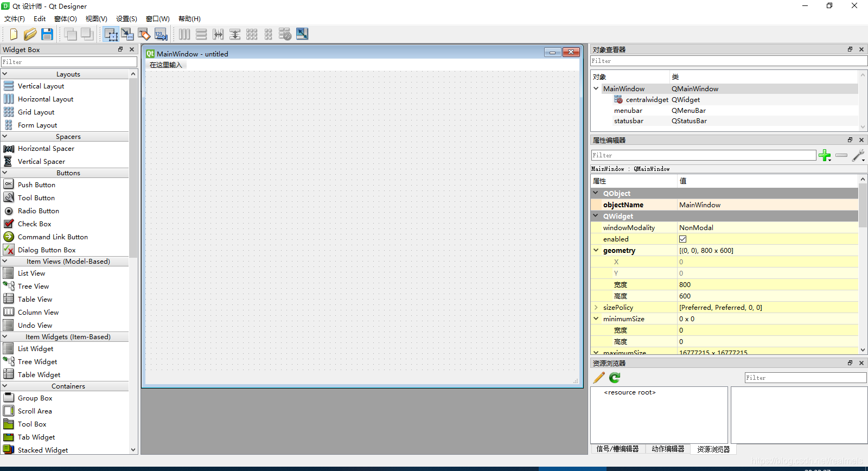This screenshot has width=868, height=471.
Task: Select the Edit Signals/Slots mode icon
Action: (x=127, y=34)
